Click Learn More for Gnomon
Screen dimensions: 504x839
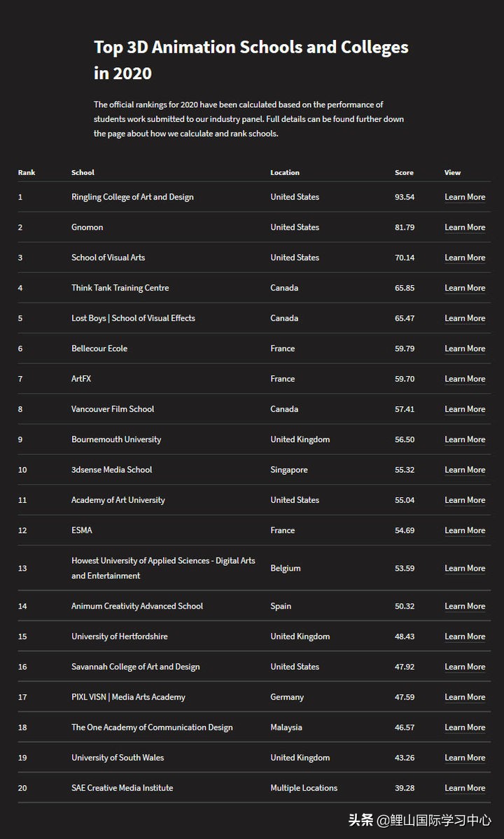(x=465, y=228)
